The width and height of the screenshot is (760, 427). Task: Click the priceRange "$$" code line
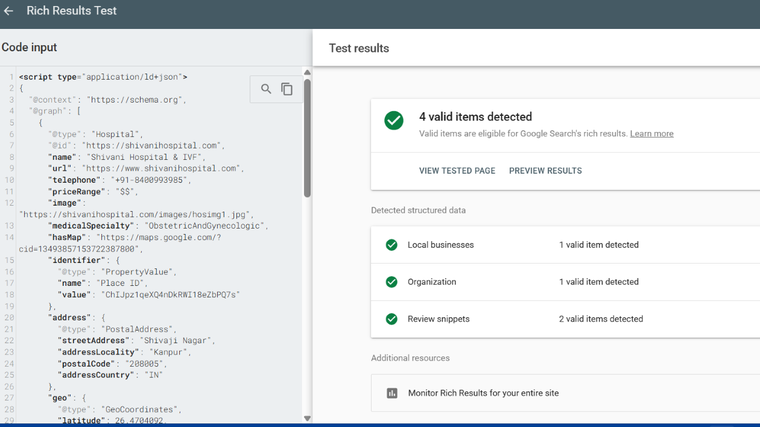93,191
